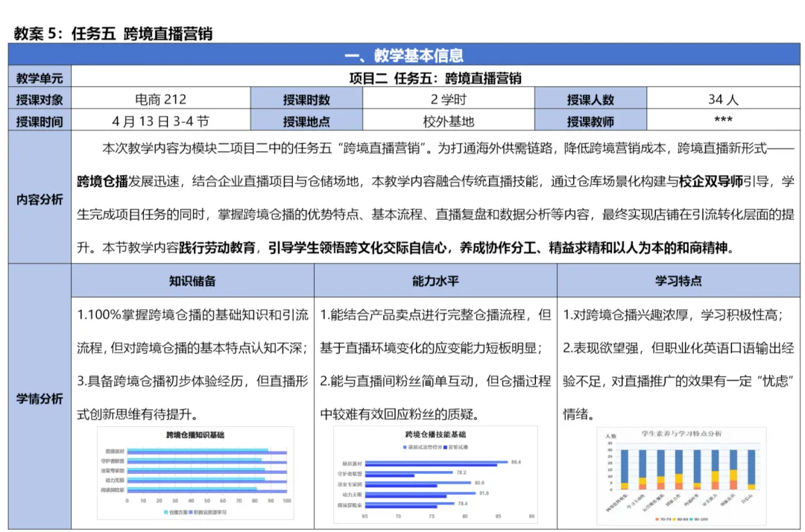This screenshot has height=532, width=805.
Task: Click the "81.6" data label in skills chart
Action: [484, 493]
